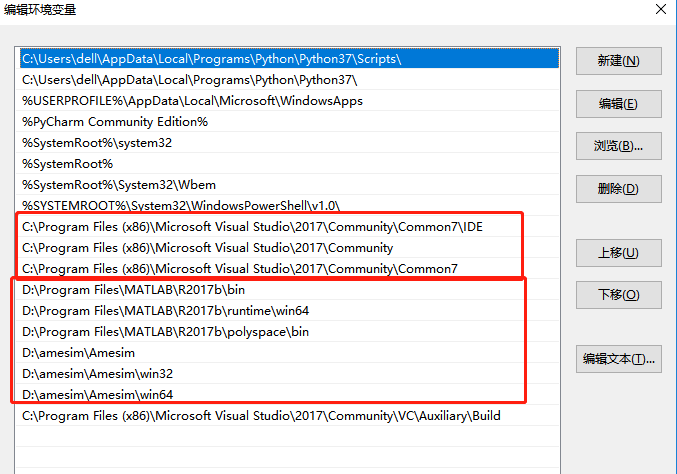677x474 pixels.
Task: Open 编辑文本(T)... text editor
Action: click(618, 359)
